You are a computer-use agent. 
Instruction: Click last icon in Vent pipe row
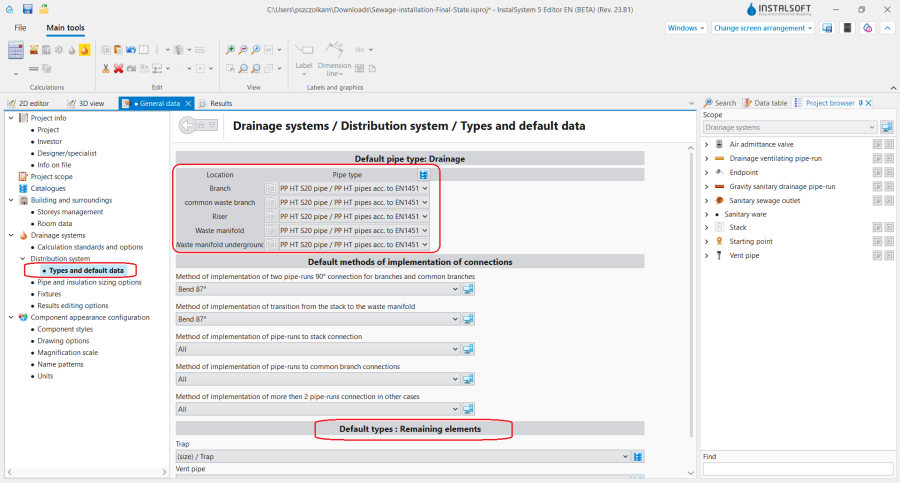click(x=889, y=256)
